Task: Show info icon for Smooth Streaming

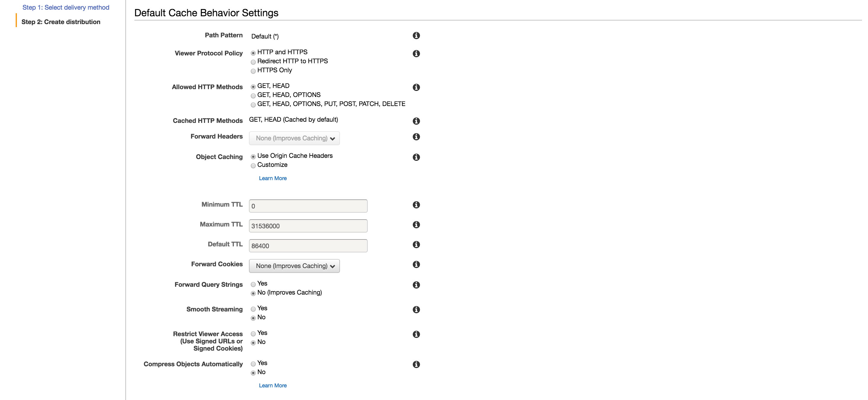Action: pyautogui.click(x=416, y=309)
